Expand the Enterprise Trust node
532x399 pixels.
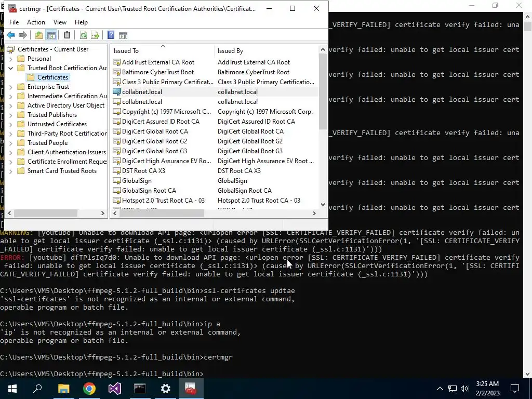10,87
